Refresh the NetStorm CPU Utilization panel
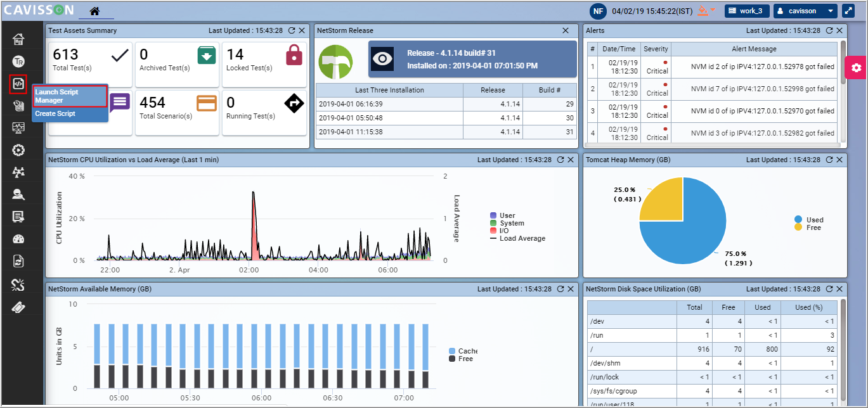 560,160
